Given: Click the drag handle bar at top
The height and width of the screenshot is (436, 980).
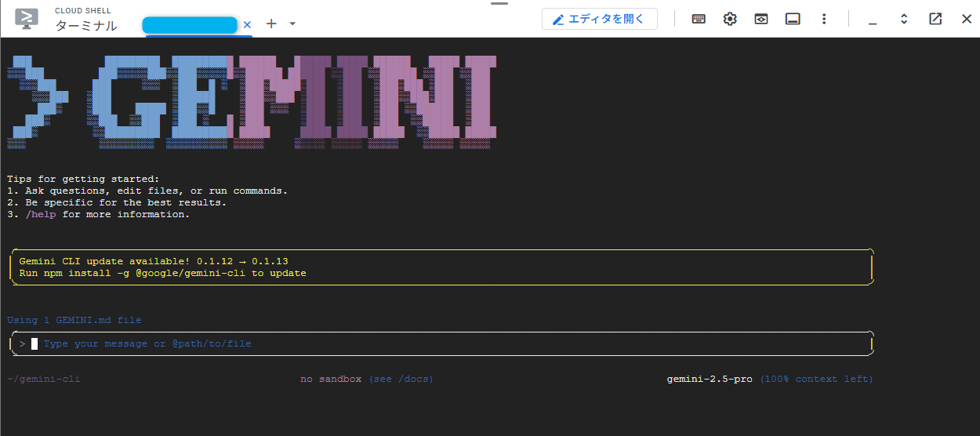Looking at the screenshot, I should (x=499, y=3).
